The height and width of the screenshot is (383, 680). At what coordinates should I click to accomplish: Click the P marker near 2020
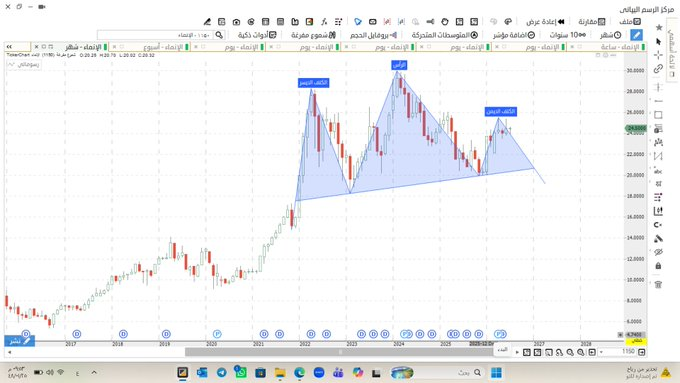[x=217, y=334]
